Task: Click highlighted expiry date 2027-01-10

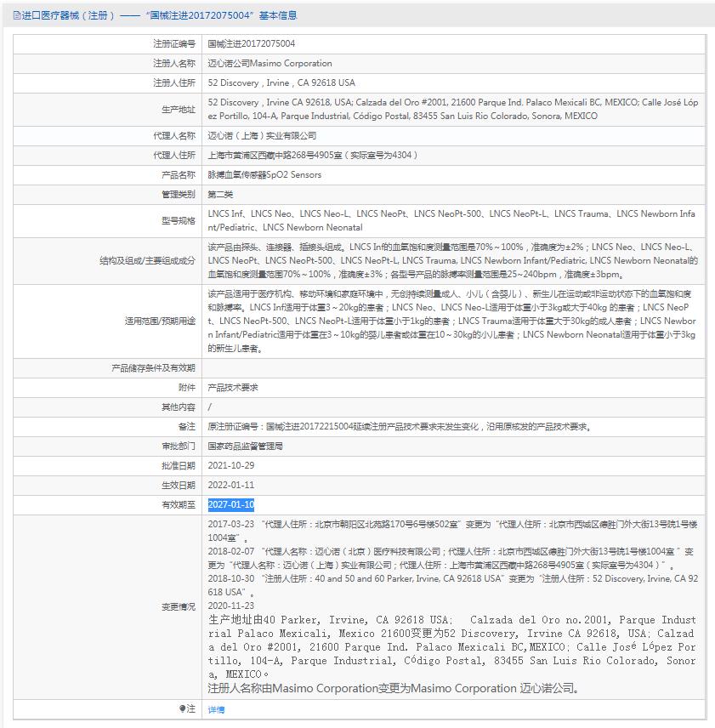Action: point(231,504)
